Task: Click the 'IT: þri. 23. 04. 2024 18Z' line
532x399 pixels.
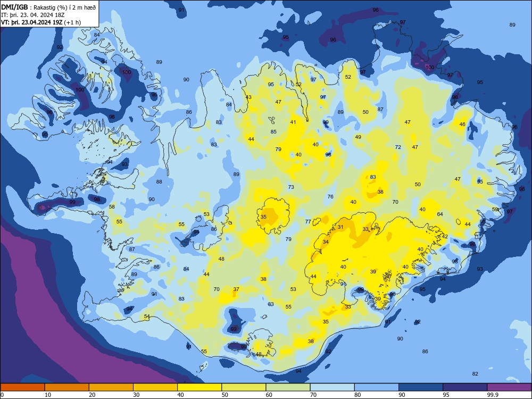Action: [33, 15]
